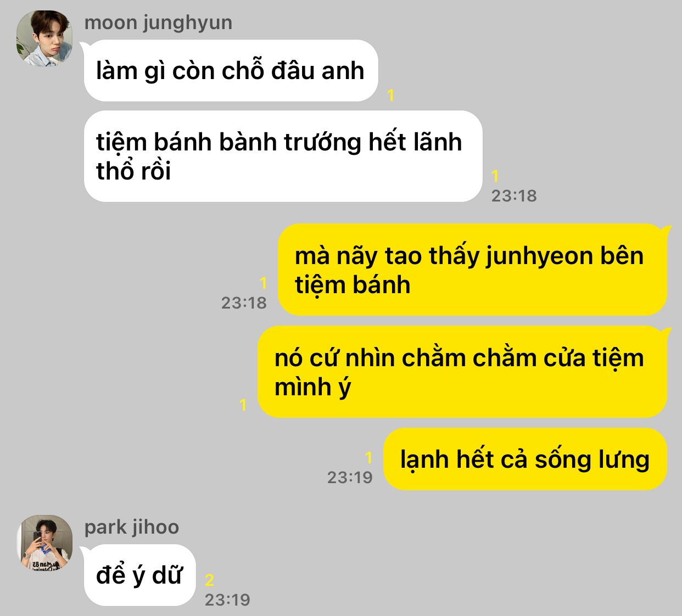This screenshot has width=682, height=616.
Task: Select message 'tiệm bánh bành trướng hết lãnh thổ rồi'
Action: (x=283, y=156)
